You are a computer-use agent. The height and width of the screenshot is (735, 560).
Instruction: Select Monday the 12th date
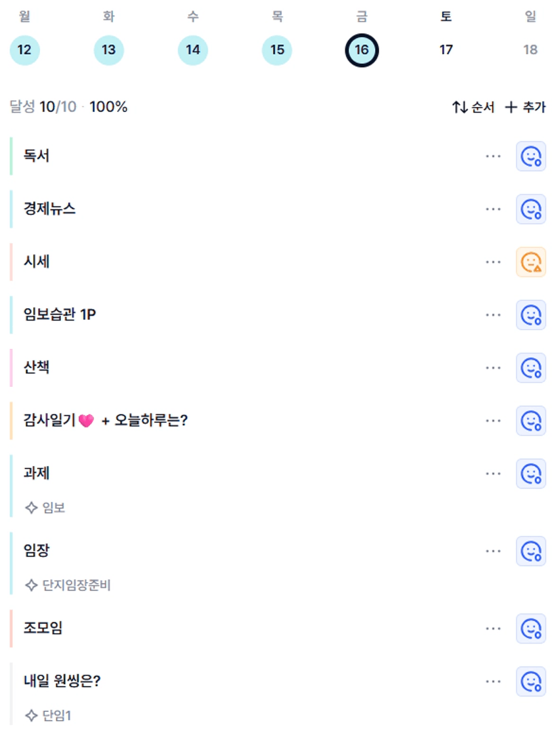(25, 50)
